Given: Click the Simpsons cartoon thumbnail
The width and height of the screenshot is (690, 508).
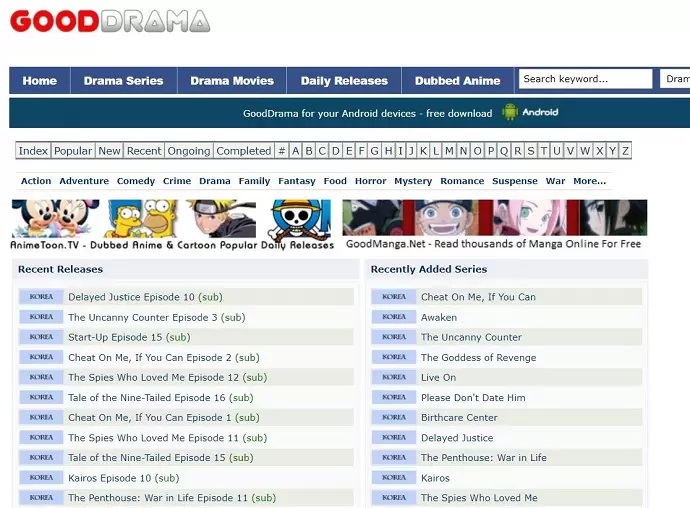Looking at the screenshot, I should (141, 218).
